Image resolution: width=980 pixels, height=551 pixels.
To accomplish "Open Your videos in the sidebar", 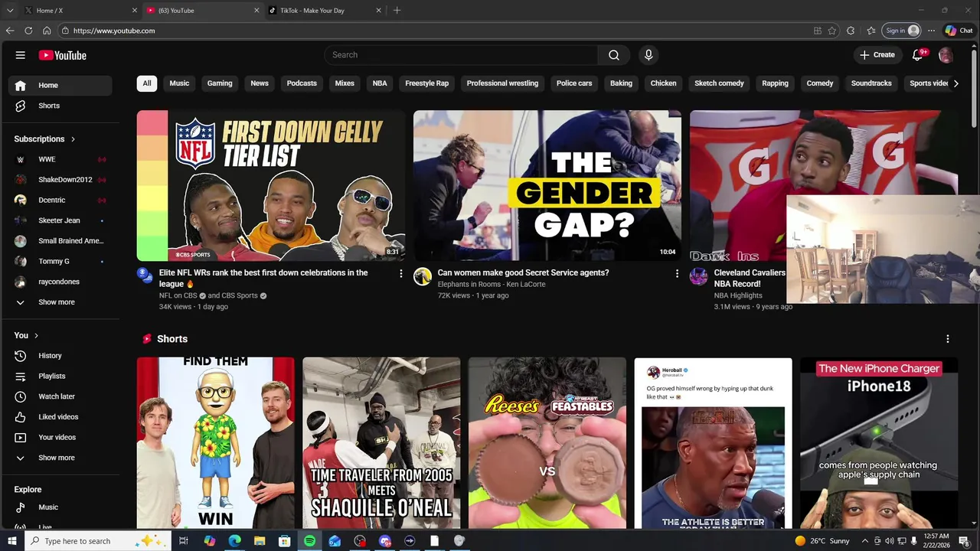I will click(x=60, y=437).
